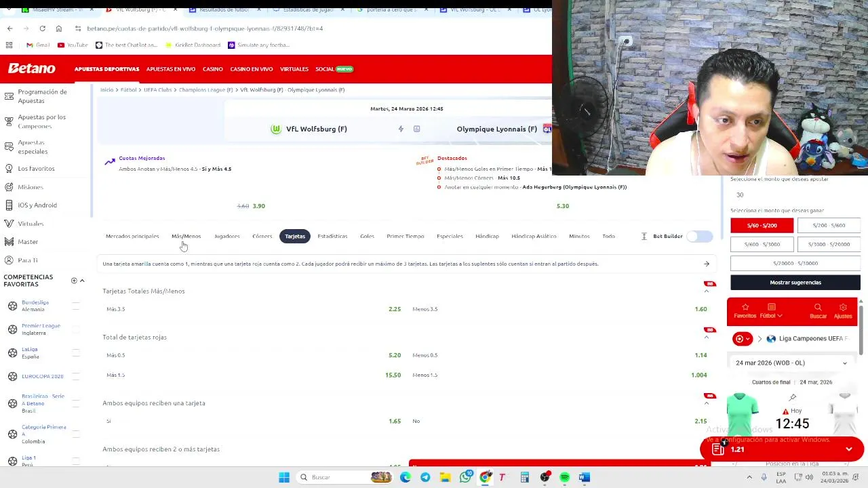Image resolution: width=868 pixels, height=488 pixels.
Task: Open match stats lightning icon
Action: point(401,129)
